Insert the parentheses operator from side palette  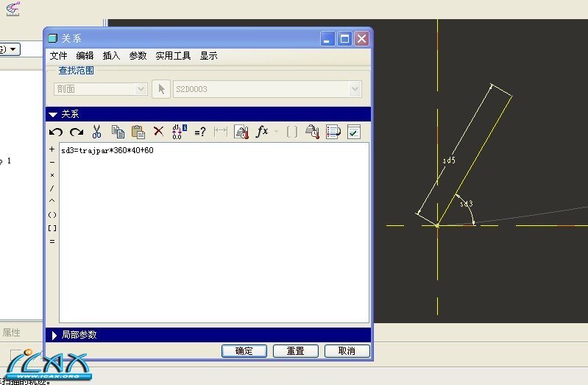point(52,215)
